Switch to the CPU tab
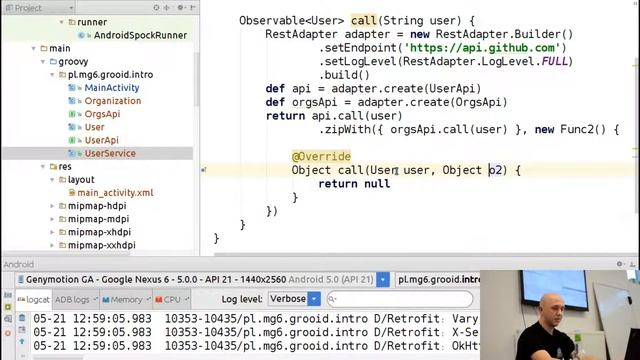Screen dimensions: 640x360 pyautogui.click(x=172, y=300)
